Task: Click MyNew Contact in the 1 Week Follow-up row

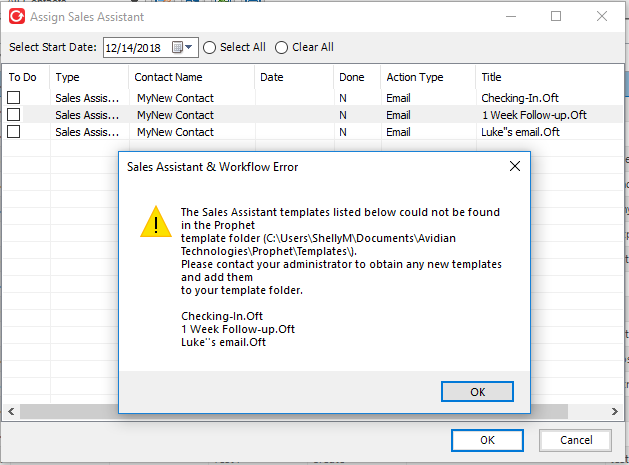Action: [x=175, y=115]
